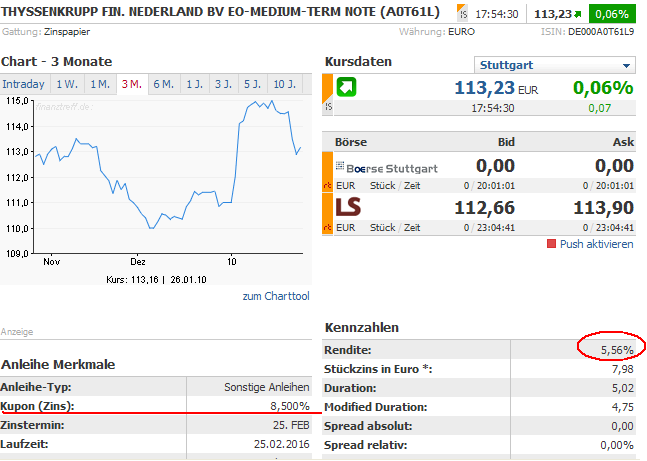Open the 'zum Charttool' link
This screenshot has width=647, height=461.
click(x=276, y=296)
